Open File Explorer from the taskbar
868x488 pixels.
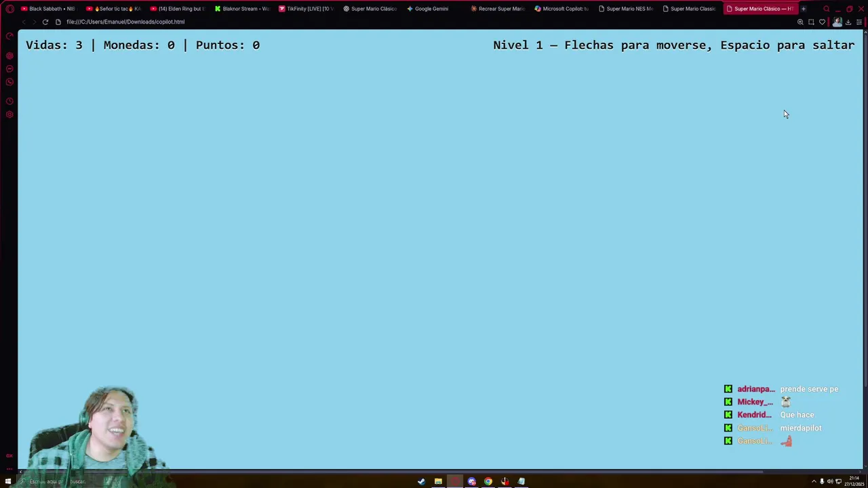click(438, 481)
